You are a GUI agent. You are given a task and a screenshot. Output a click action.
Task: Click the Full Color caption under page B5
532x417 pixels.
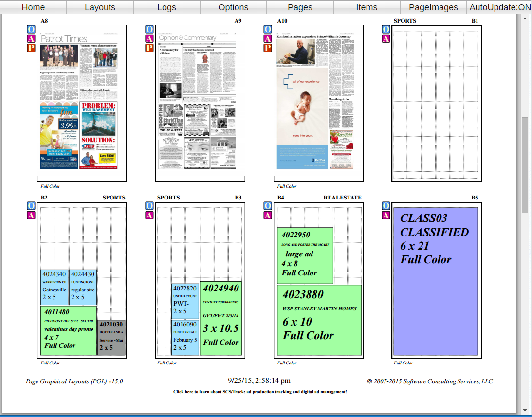pyautogui.click(x=404, y=363)
